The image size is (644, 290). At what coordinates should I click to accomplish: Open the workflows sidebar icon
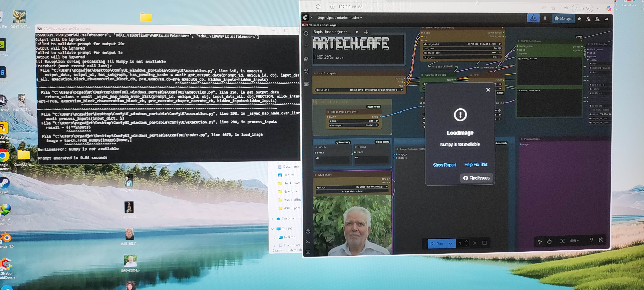(307, 72)
